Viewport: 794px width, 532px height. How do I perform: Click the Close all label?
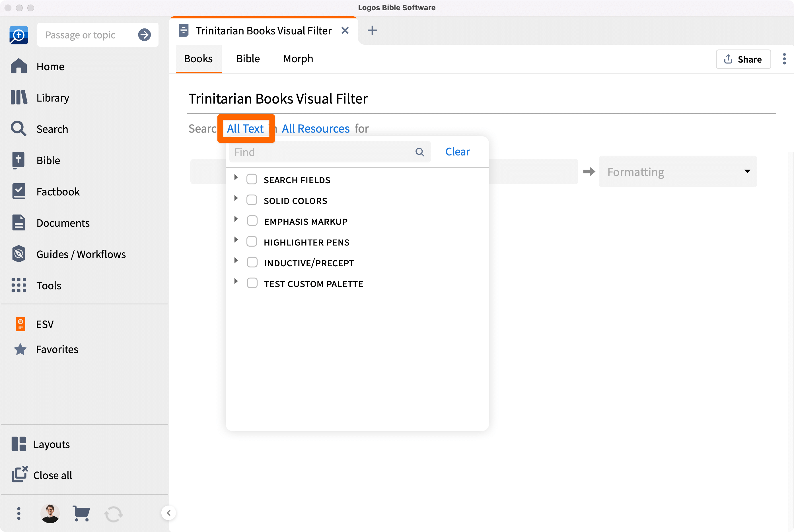click(x=53, y=475)
